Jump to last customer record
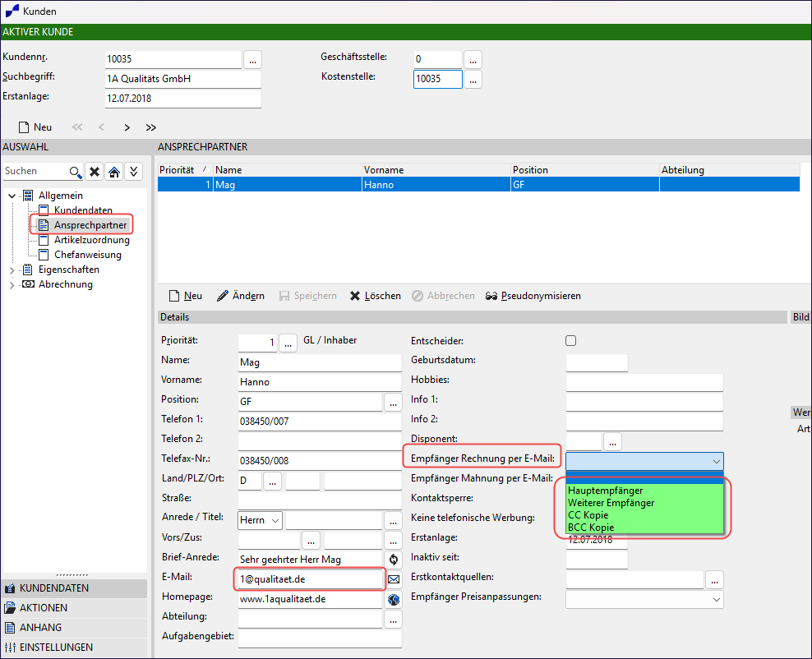Screen dimensions: 812x659 tap(150, 127)
